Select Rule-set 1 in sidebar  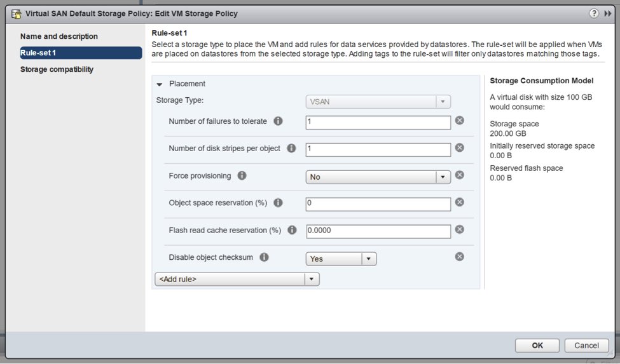click(x=81, y=53)
